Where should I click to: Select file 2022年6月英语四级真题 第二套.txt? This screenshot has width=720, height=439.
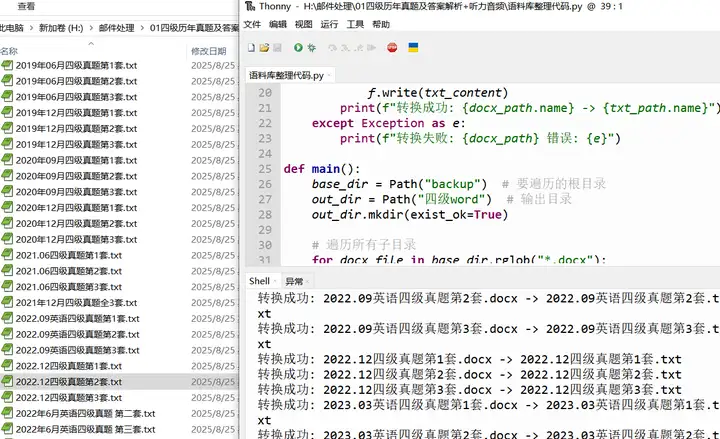click(x=85, y=413)
